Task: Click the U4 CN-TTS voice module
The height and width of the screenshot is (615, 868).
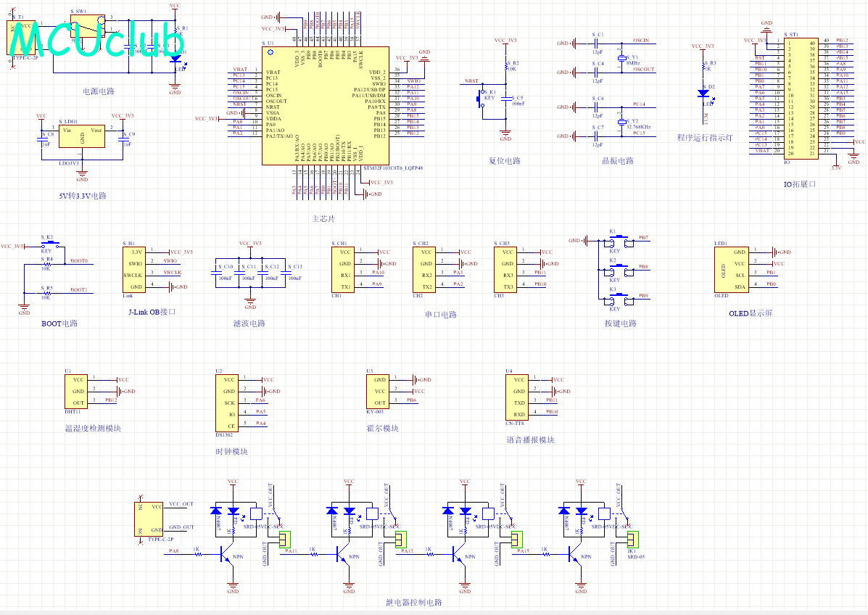Action: tap(517, 397)
